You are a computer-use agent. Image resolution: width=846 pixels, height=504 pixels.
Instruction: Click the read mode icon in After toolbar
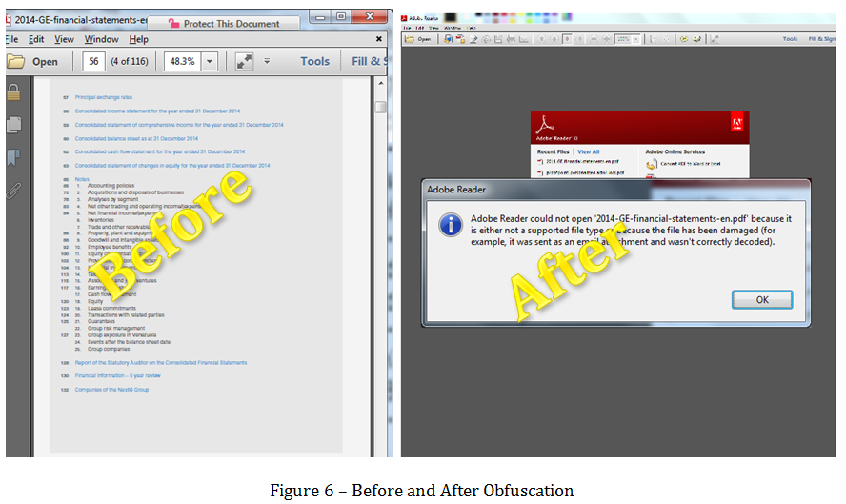coord(715,39)
